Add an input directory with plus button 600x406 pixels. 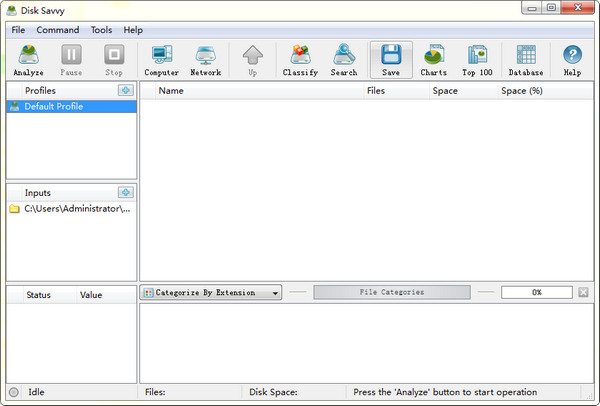point(125,192)
